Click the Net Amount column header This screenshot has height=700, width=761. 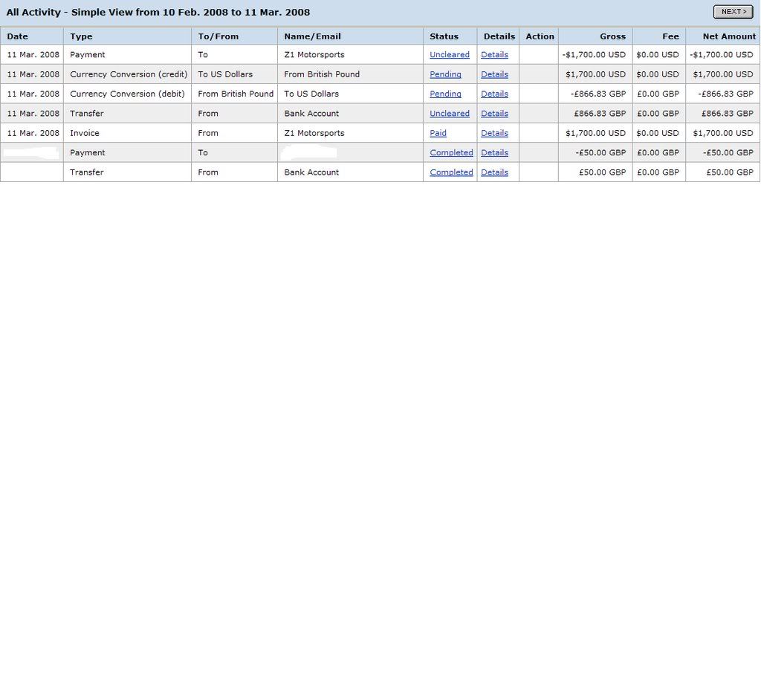(x=729, y=36)
